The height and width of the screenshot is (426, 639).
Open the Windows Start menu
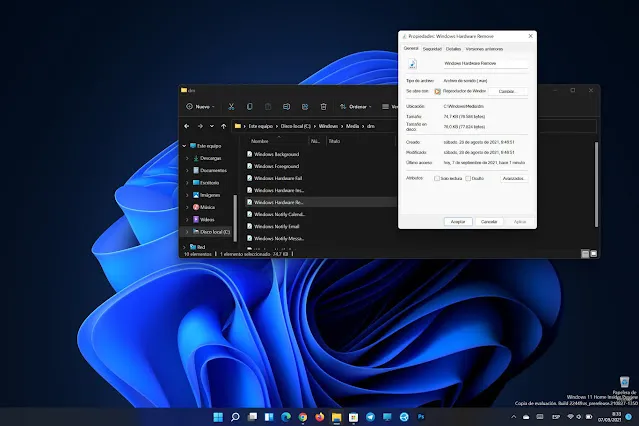(218, 417)
